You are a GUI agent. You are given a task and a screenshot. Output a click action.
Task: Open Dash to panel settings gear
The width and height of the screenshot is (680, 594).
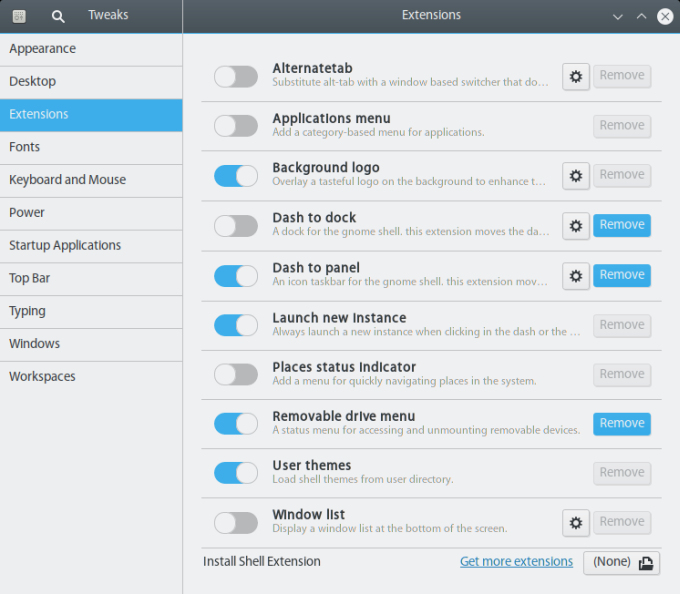coord(575,276)
